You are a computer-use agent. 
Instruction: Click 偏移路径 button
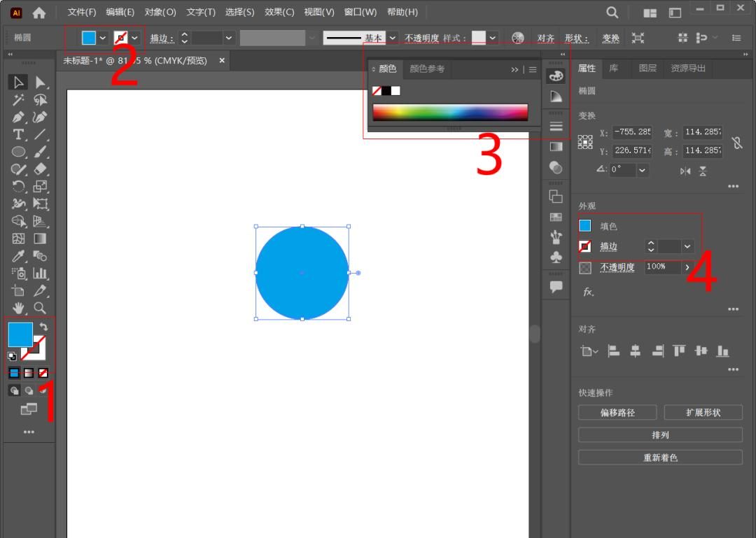coord(617,413)
